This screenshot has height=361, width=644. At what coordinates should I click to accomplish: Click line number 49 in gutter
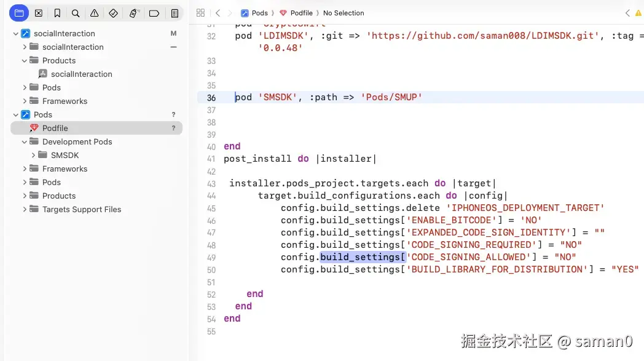coord(211,258)
